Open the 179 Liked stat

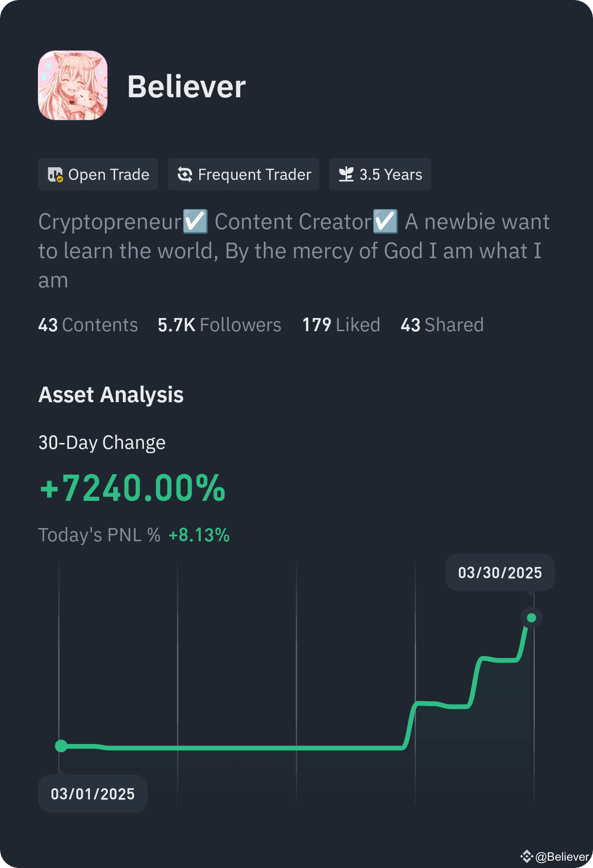coord(341,325)
